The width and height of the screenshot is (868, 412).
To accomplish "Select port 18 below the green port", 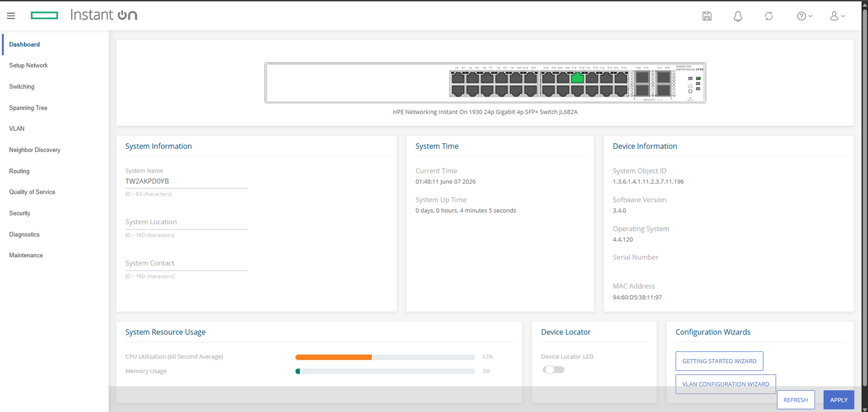I will 577,91.
